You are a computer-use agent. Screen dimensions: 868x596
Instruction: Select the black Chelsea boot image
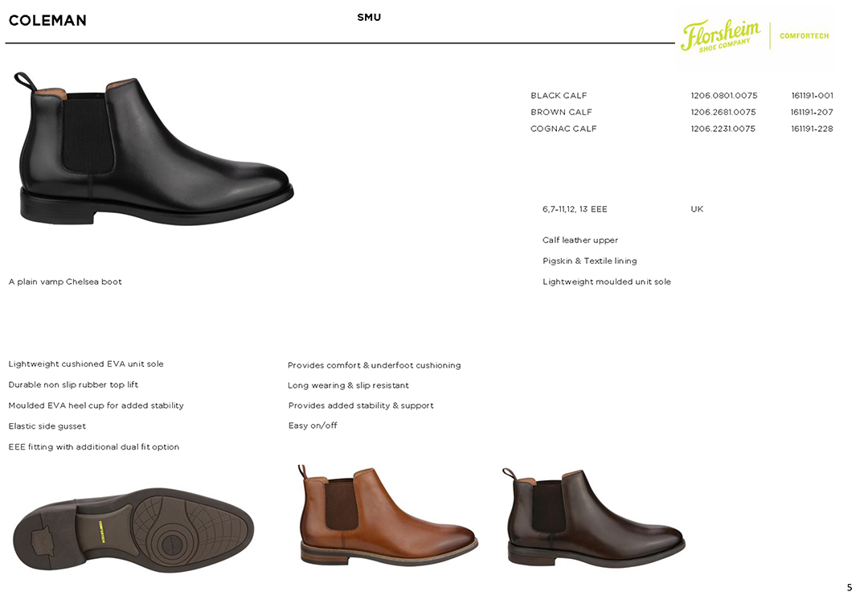(154, 149)
